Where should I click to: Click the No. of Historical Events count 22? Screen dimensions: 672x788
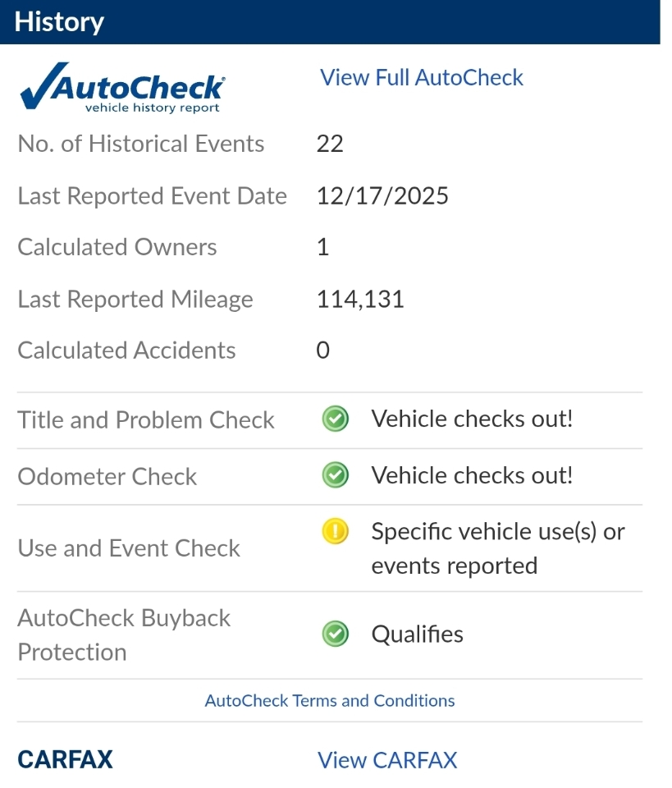(x=330, y=144)
